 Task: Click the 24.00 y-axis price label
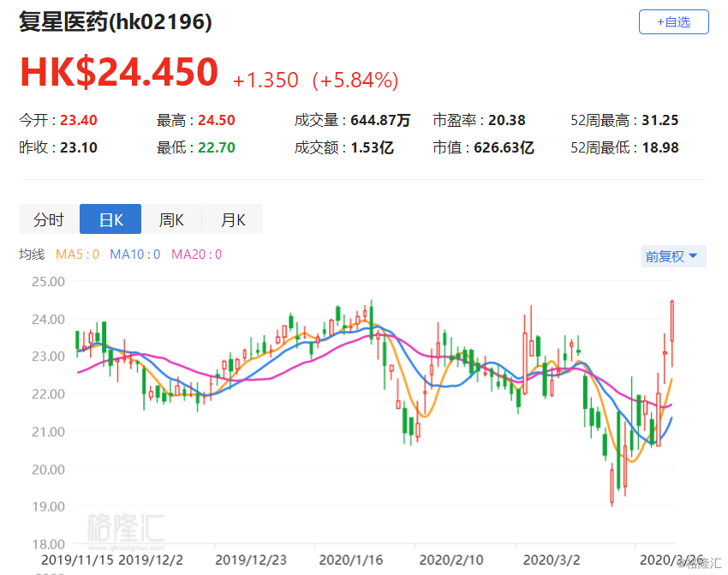[48, 319]
